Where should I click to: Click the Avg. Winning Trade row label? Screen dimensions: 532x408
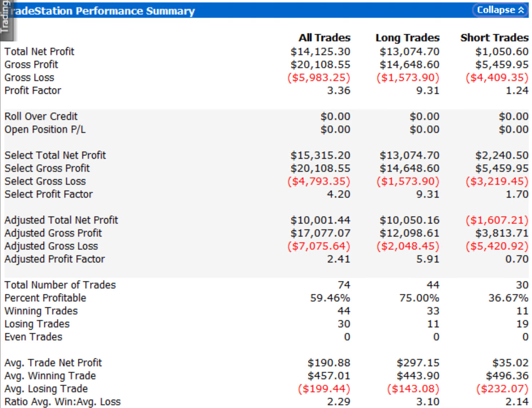(50, 376)
